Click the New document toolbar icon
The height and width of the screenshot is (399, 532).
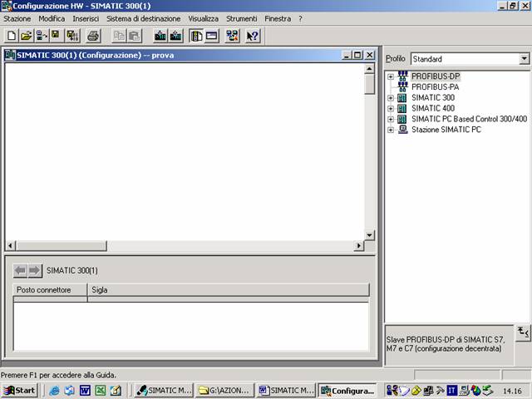pyautogui.click(x=11, y=36)
